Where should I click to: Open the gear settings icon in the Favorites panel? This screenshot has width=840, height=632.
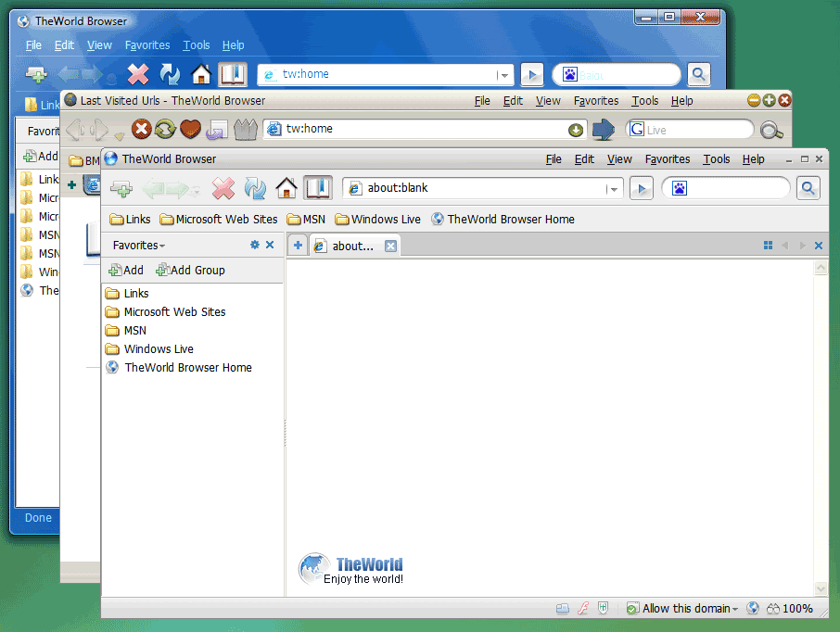(x=255, y=246)
